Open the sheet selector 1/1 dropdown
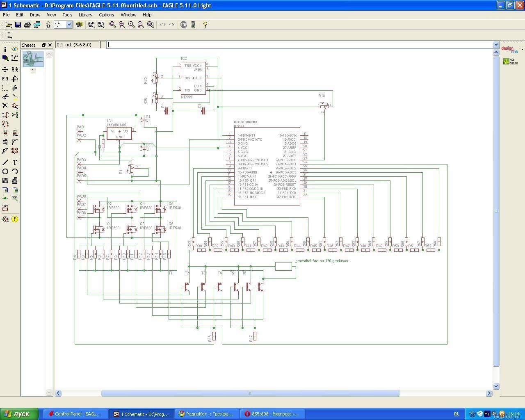The width and height of the screenshot is (525, 420). point(69,25)
